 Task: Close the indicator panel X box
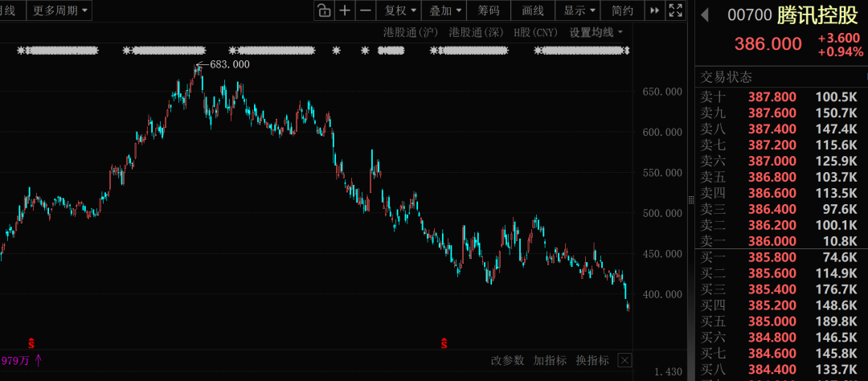tap(624, 361)
